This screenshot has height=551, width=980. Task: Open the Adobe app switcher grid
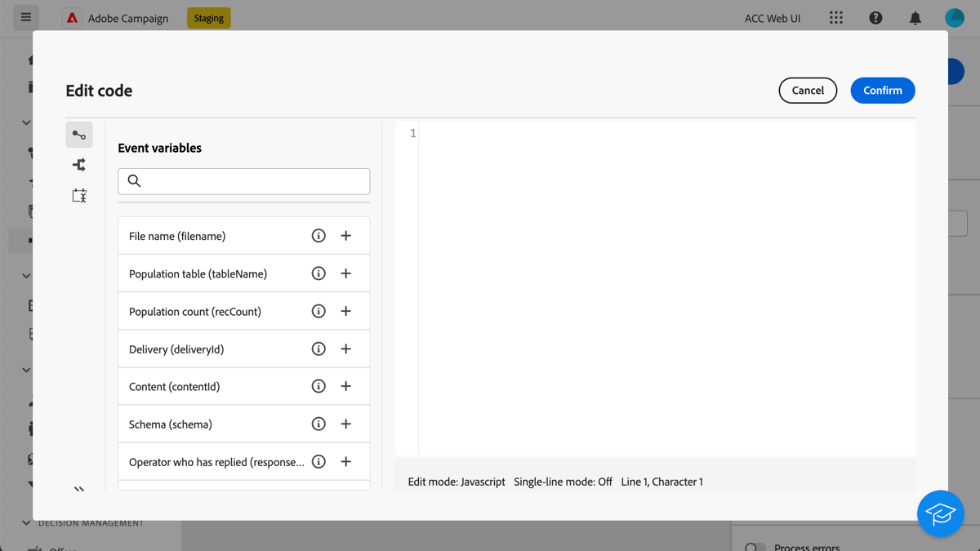pos(835,17)
